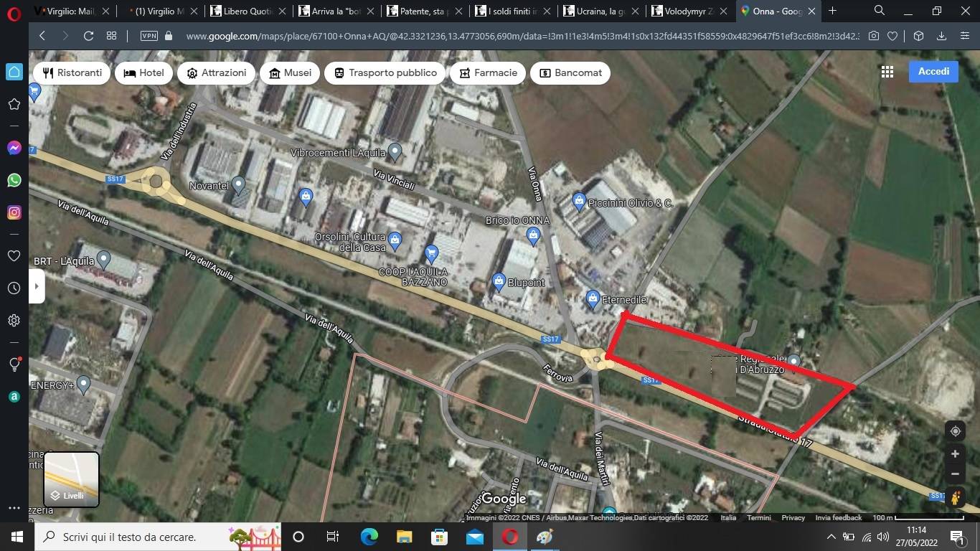Screen dimensions: 980x551
Task: Expand the Livelli map layers panel
Action: (x=70, y=479)
